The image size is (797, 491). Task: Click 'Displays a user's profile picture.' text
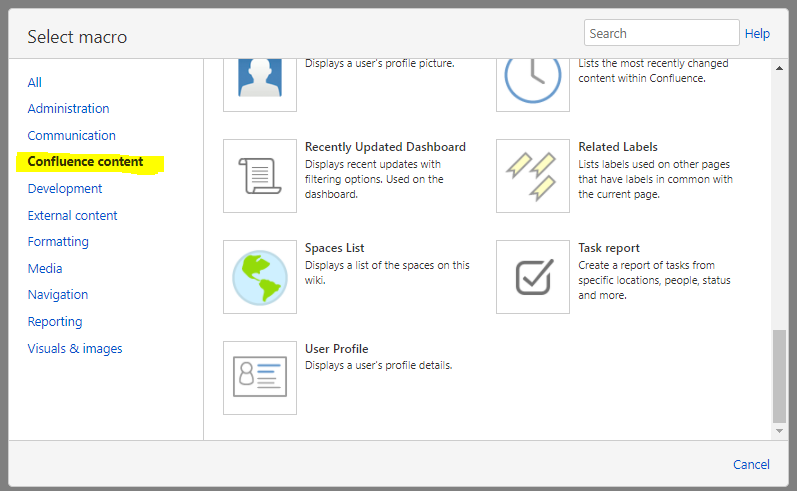pyautogui.click(x=380, y=64)
